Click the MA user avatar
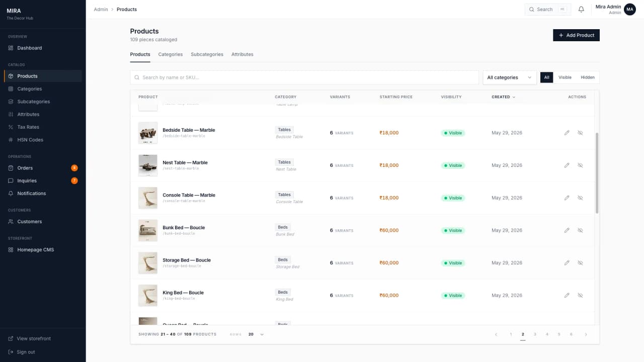The width and height of the screenshot is (644, 362). pyautogui.click(x=630, y=9)
